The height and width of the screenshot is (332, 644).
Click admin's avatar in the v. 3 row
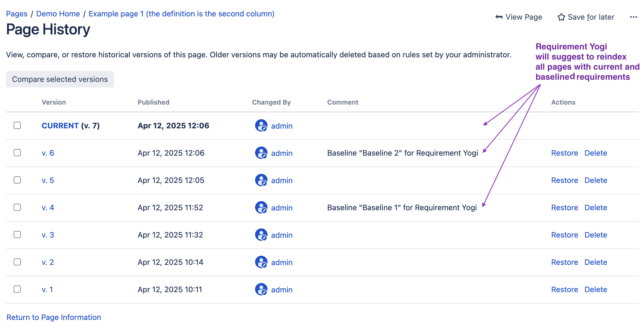261,235
